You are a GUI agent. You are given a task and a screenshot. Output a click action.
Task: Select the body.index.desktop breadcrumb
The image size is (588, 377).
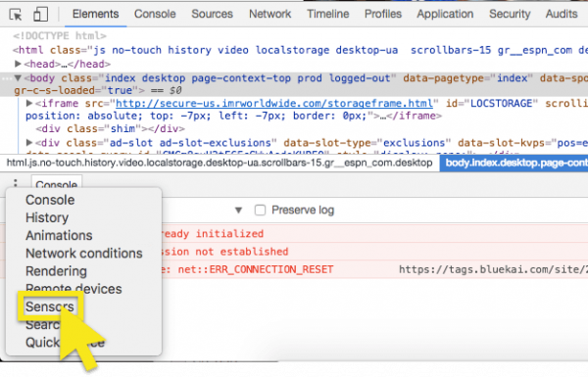[514, 163]
